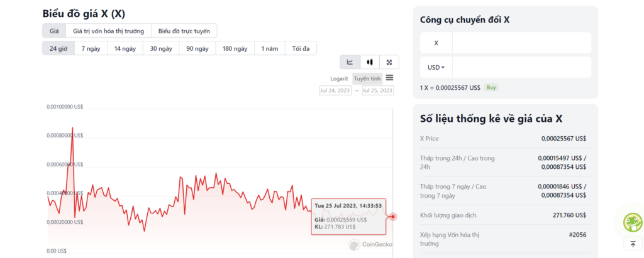Open the chart hamburger menu icon

tap(389, 78)
